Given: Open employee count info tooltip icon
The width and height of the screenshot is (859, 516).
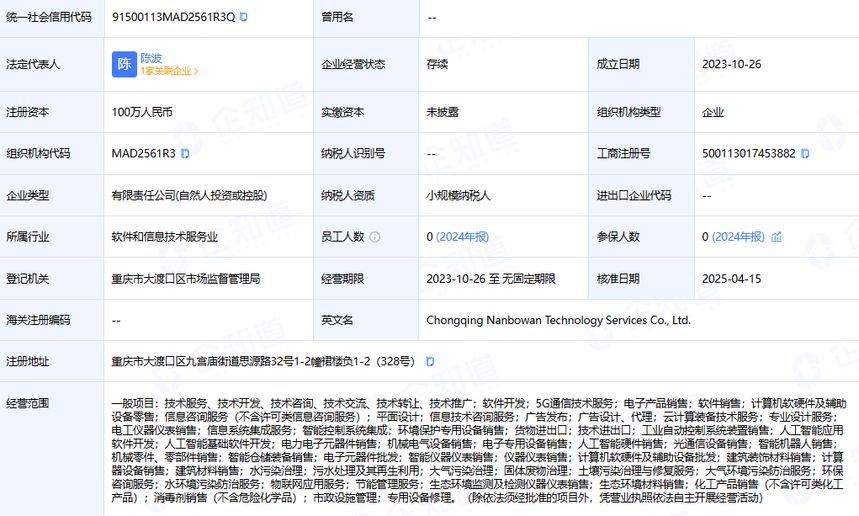Looking at the screenshot, I should [x=375, y=237].
